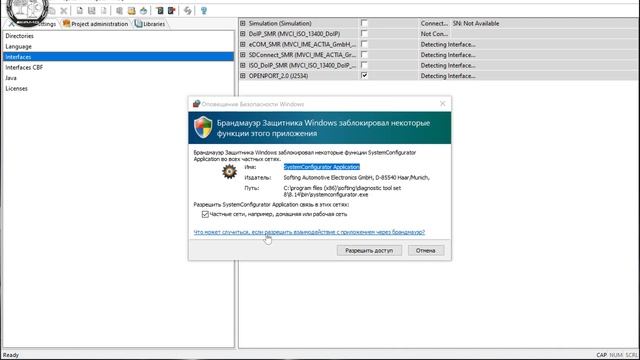This screenshot has height=360, width=640.
Task: Click the dark book icon with red mark
Action: click(171, 11)
